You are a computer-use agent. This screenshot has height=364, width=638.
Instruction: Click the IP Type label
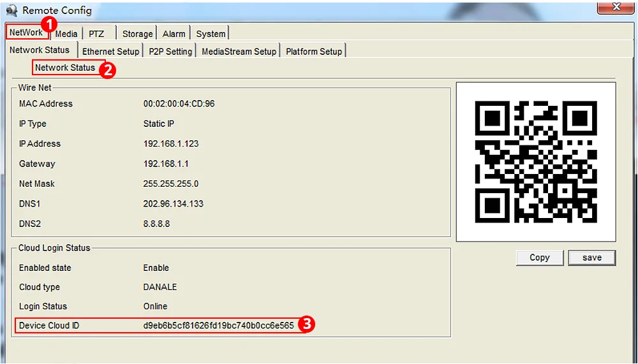click(x=33, y=124)
